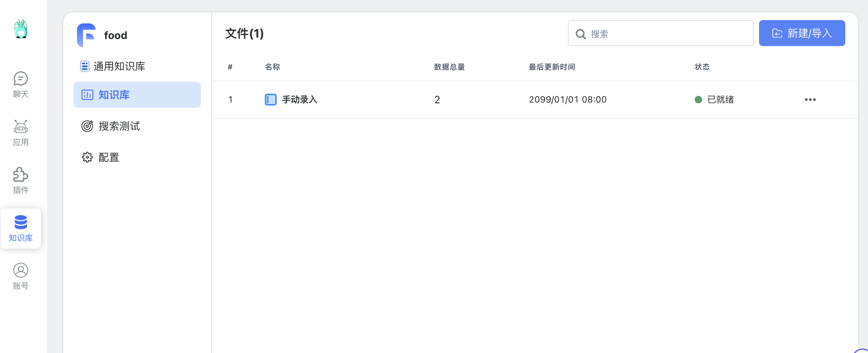Click the 新建/导入 button
The image size is (868, 353).
click(x=802, y=33)
